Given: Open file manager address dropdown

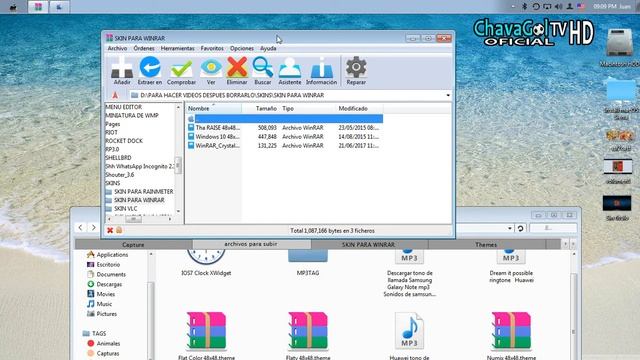Looking at the screenshot, I should click(x=510, y=228).
